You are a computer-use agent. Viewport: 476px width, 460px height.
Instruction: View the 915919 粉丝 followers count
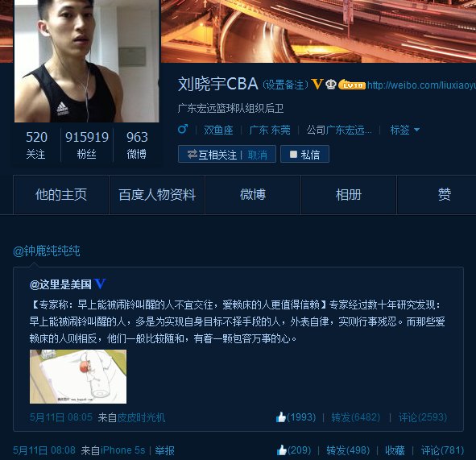click(87, 145)
